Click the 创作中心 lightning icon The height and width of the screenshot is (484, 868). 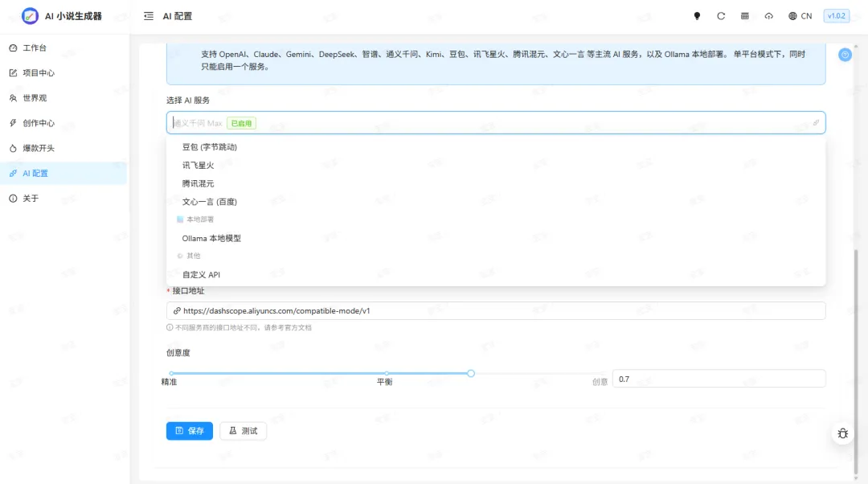tap(14, 123)
